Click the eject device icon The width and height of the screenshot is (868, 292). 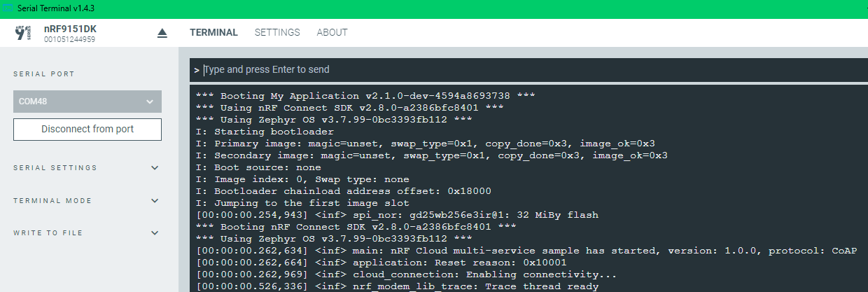coord(162,33)
